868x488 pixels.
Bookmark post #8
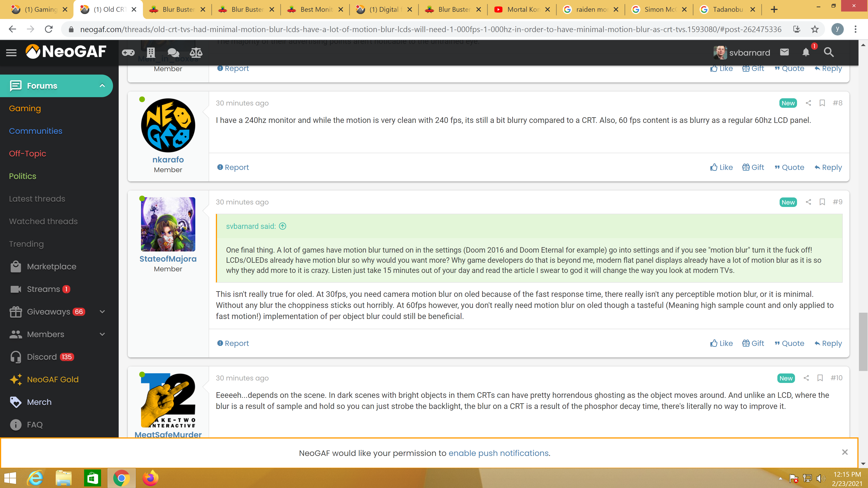822,103
